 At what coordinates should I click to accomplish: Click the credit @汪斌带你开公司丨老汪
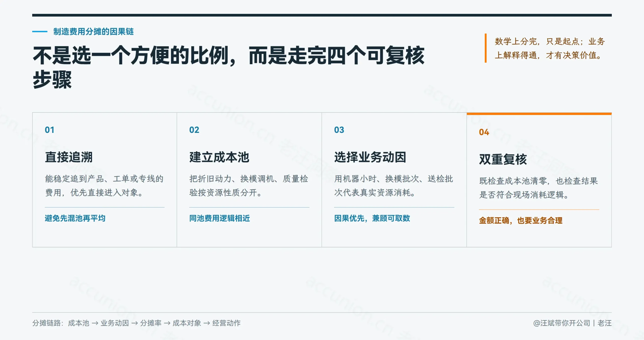572,323
